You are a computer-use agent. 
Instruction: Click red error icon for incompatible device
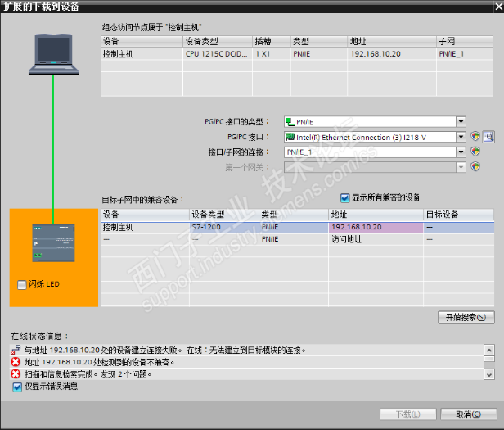pyautogui.click(x=15, y=362)
